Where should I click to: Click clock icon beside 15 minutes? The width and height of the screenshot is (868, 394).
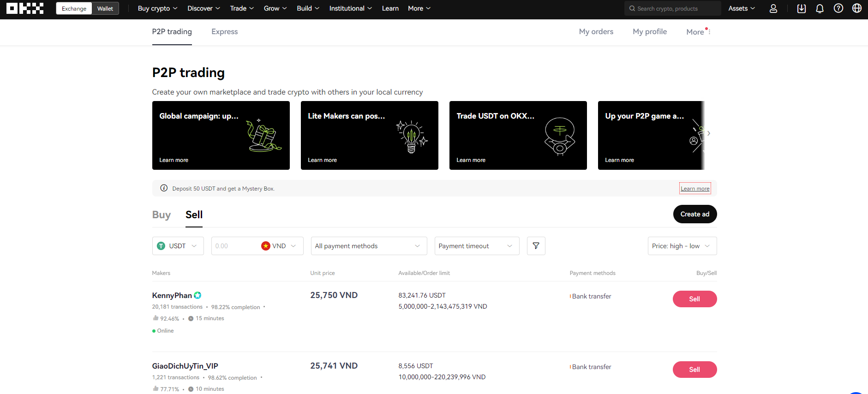pos(191,318)
